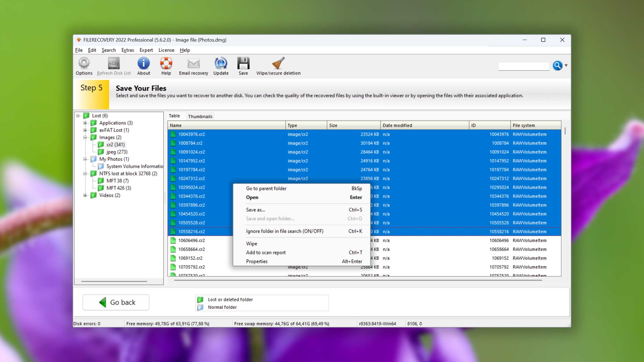The height and width of the screenshot is (362, 644).
Task: Open the Expert menu
Action: [x=146, y=50]
